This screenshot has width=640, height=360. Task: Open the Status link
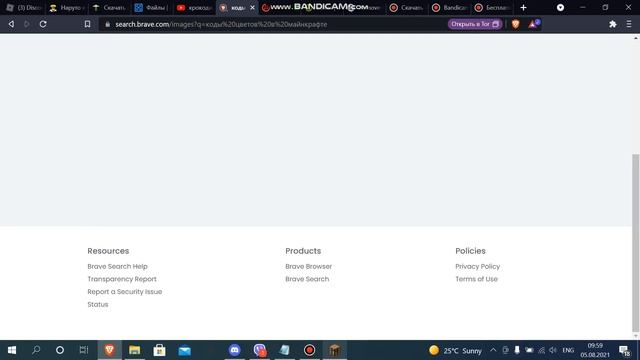(98, 304)
